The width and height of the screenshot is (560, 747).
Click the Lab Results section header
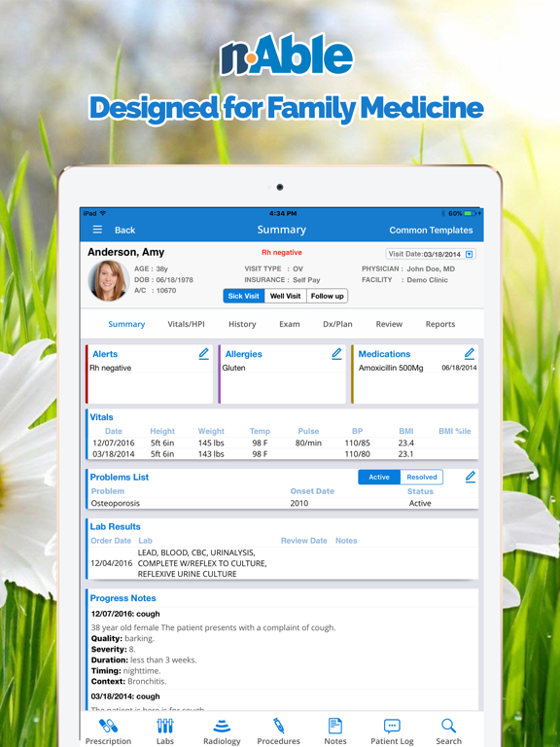116,526
